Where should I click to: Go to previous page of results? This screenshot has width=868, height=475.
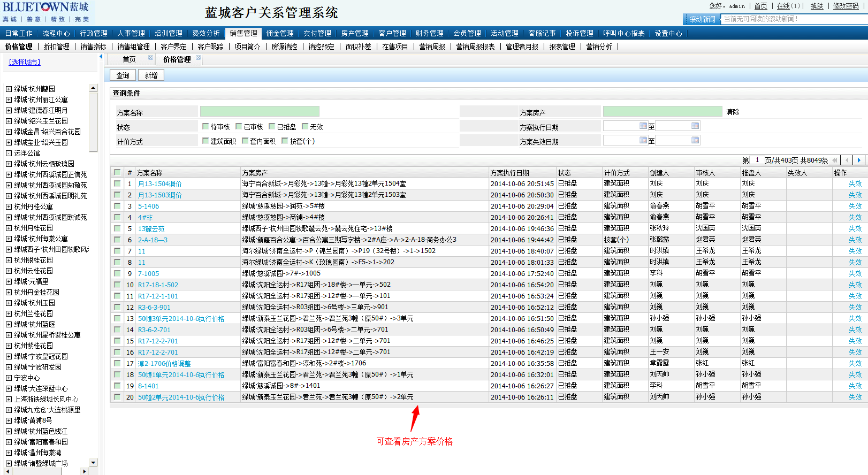847,160
